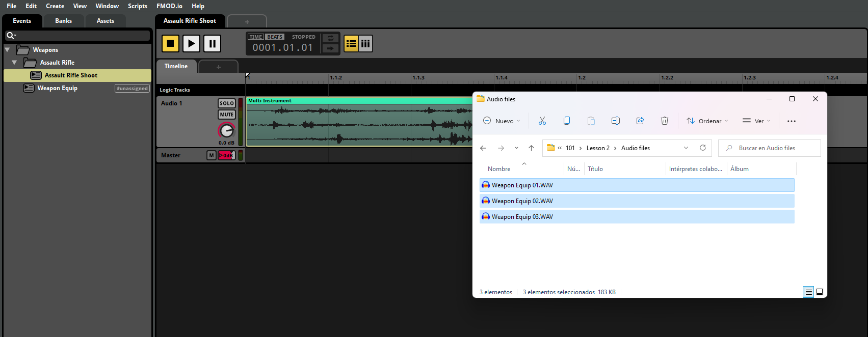The image size is (868, 337).
Task: Add new event tab next to Assault Rifle Shoot
Action: (247, 21)
